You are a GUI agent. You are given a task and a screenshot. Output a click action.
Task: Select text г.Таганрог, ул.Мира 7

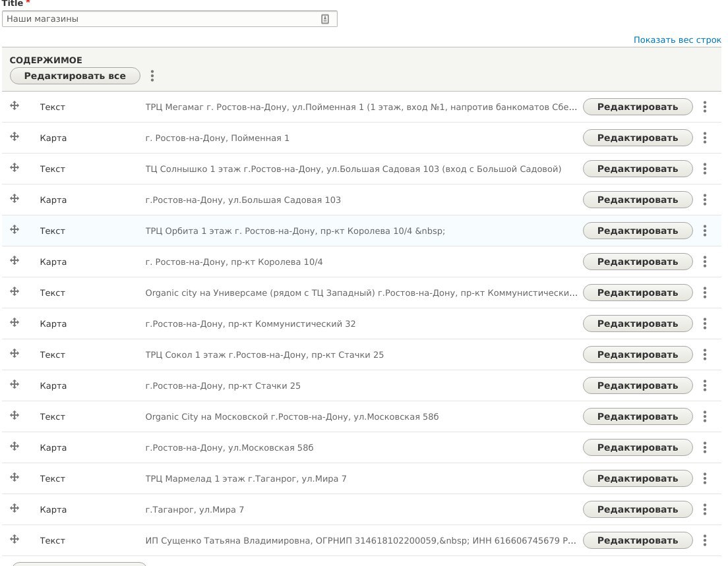click(195, 510)
